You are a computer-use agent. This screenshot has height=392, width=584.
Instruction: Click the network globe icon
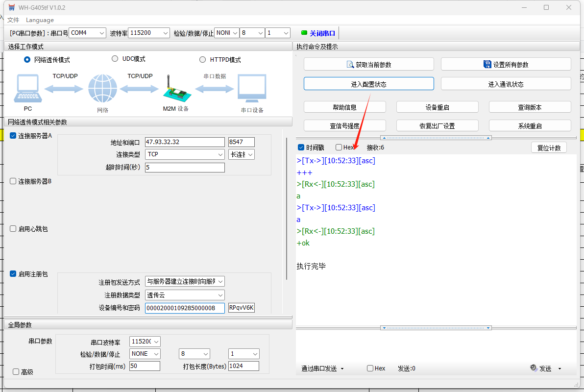pos(103,89)
